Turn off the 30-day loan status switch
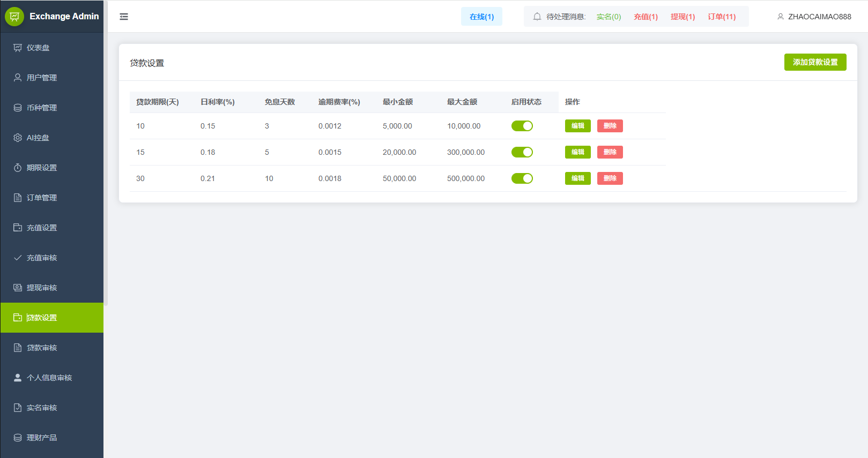868x458 pixels. coord(522,178)
